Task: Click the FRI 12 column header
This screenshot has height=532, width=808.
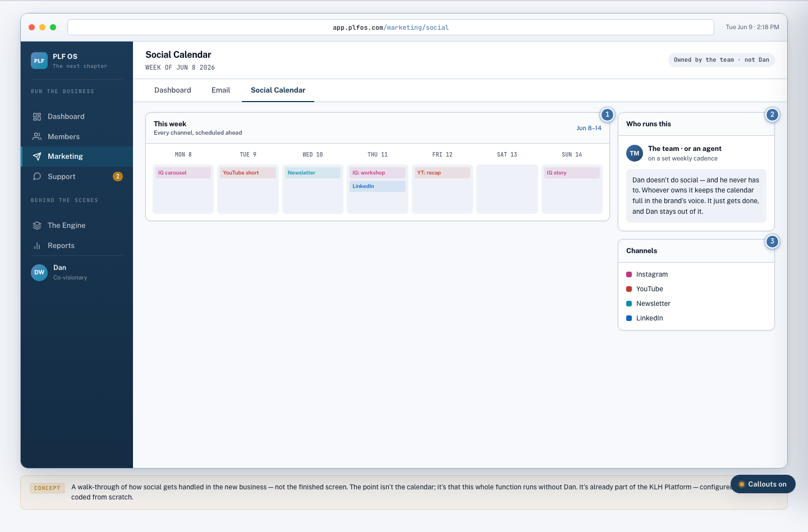Action: coord(442,154)
